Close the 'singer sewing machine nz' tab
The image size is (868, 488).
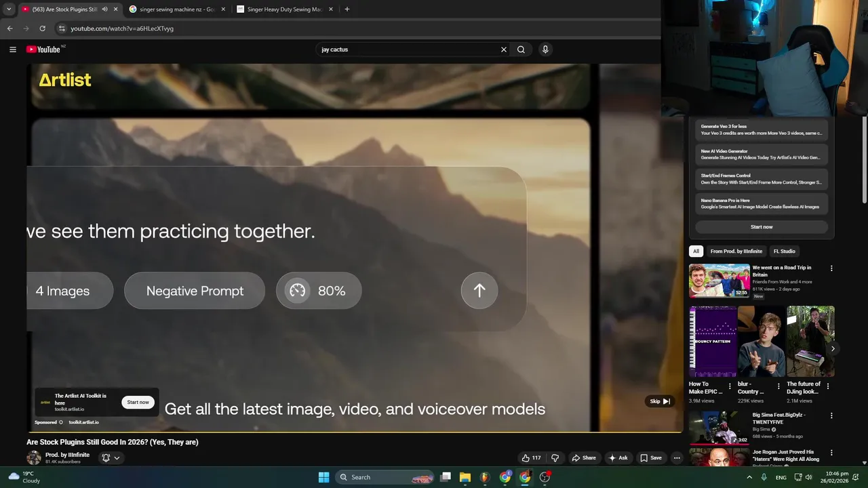click(x=223, y=9)
